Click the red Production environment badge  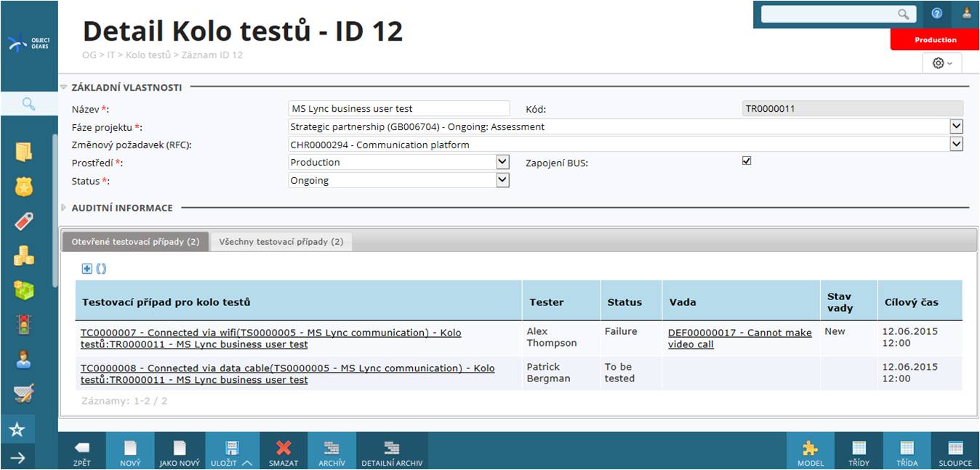tap(935, 40)
